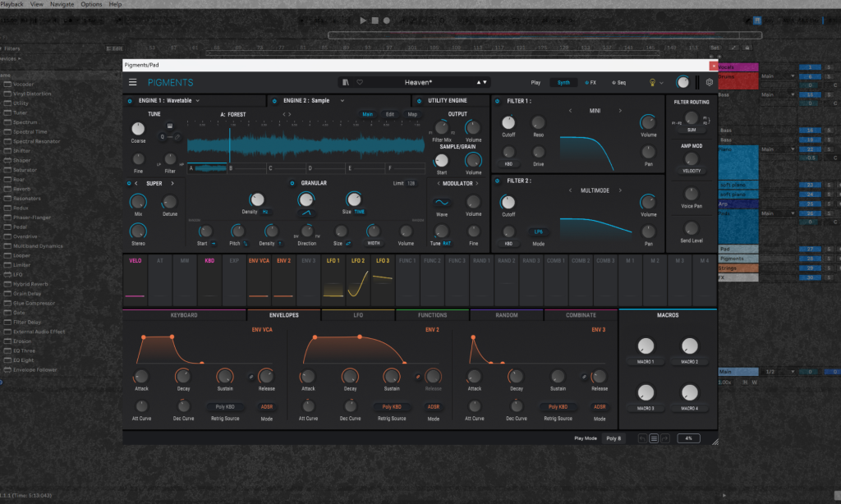
Task: Toggle Engine 2 power button
Action: 275,100
